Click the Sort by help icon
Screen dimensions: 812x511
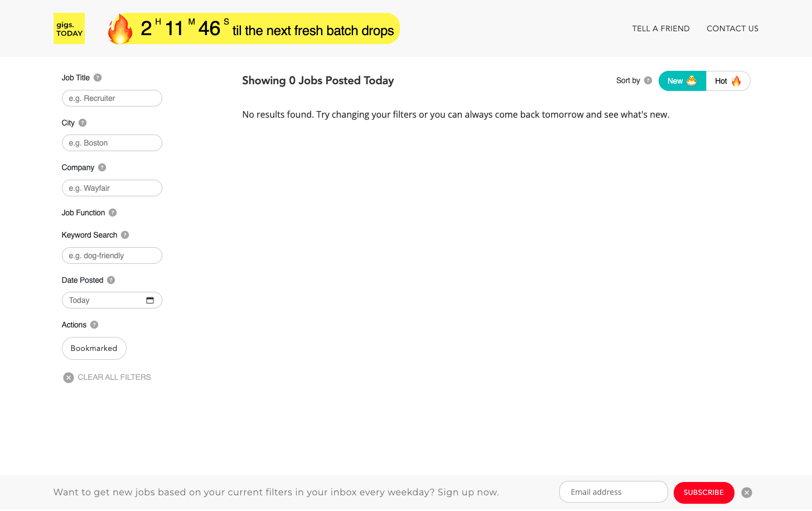click(x=648, y=80)
